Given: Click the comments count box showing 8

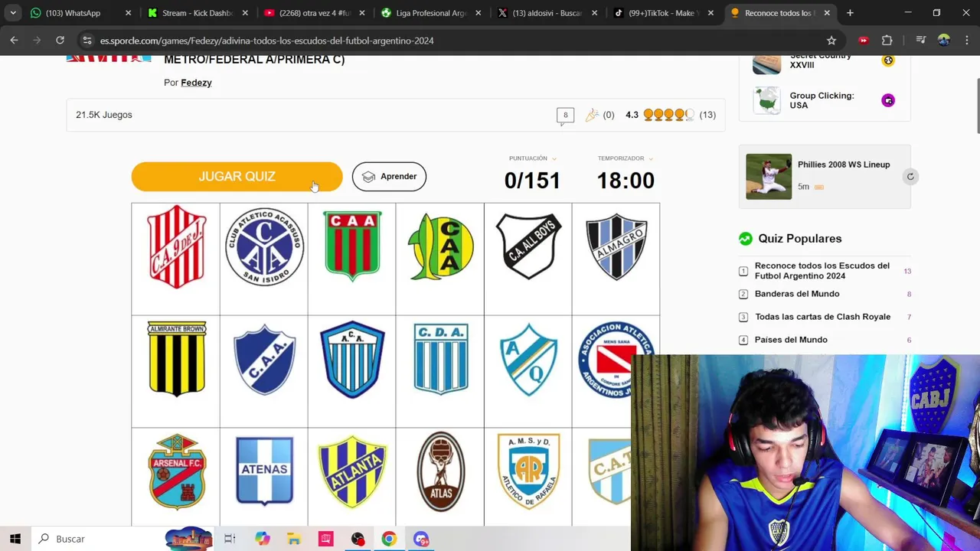Looking at the screenshot, I should [x=565, y=116].
